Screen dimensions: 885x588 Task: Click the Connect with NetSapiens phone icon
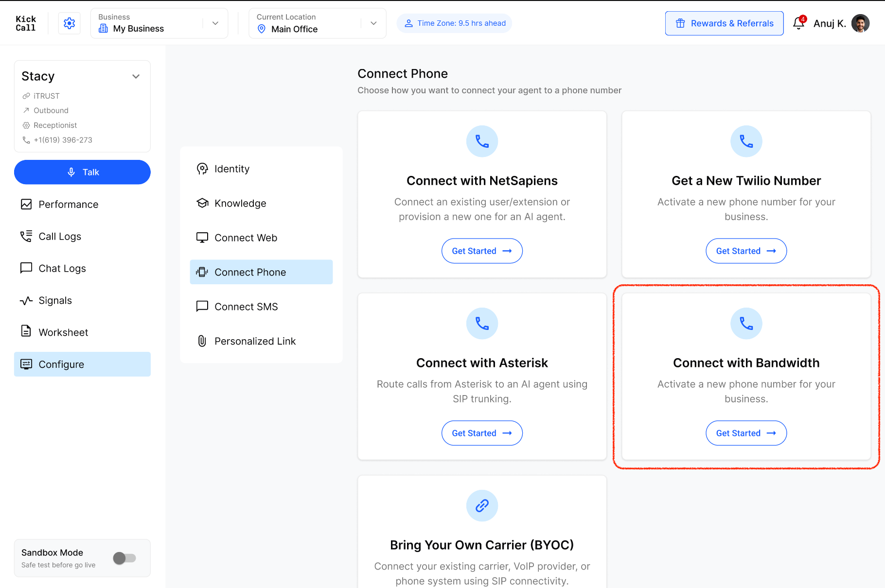(482, 141)
